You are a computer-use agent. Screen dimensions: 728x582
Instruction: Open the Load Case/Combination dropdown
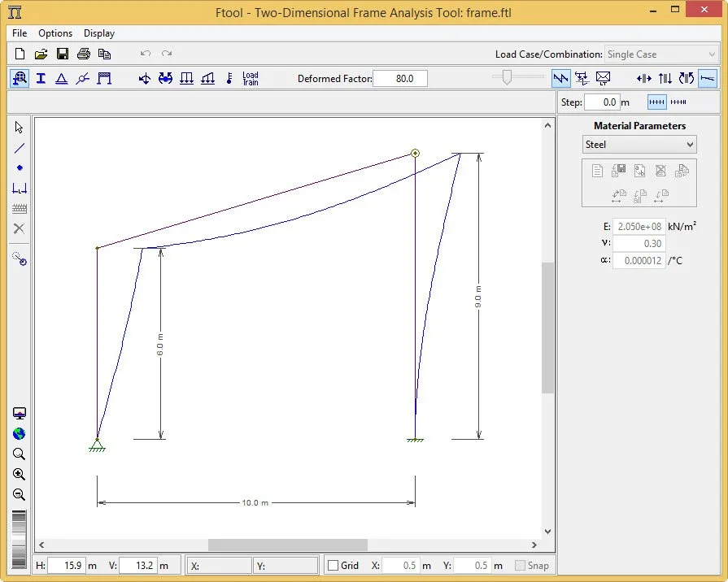tap(661, 54)
